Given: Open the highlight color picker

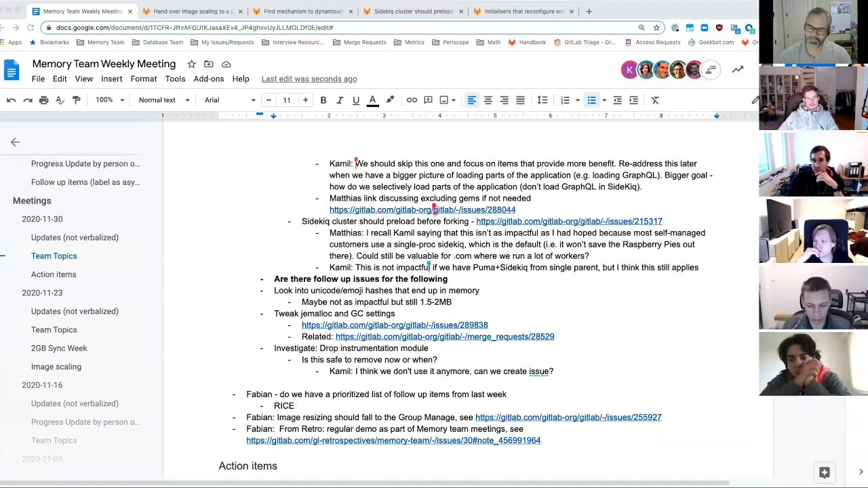Looking at the screenshot, I should (x=390, y=100).
